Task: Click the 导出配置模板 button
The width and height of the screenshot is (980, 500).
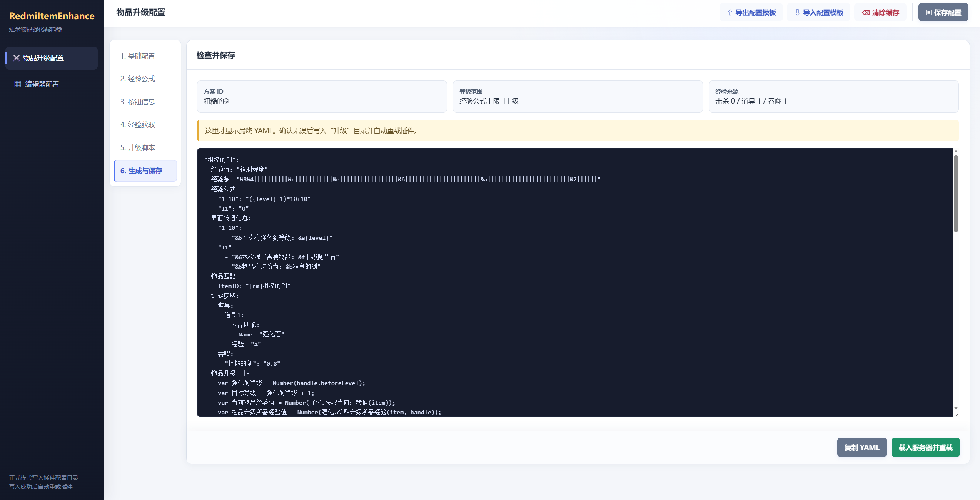Action: click(x=751, y=13)
